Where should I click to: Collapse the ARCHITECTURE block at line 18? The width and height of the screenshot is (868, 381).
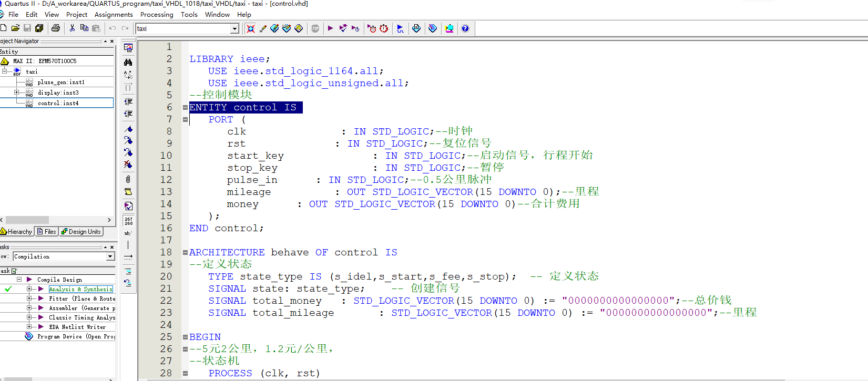(185, 252)
